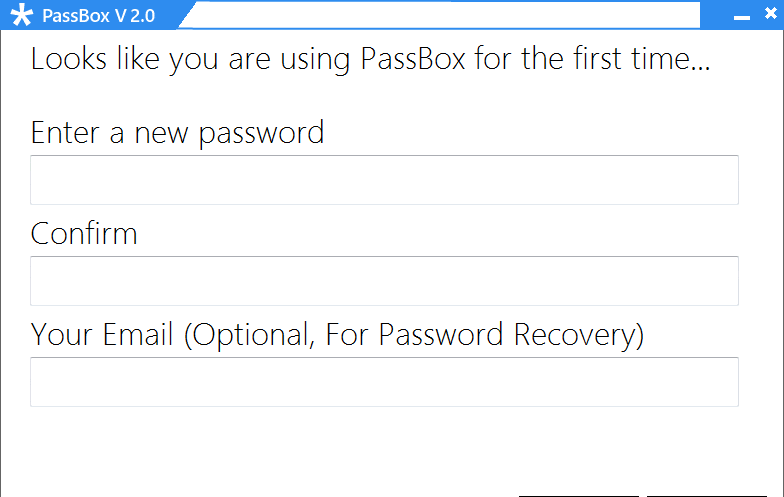
Task: Click the PassBox asterisk logo icon
Action: click(22, 15)
